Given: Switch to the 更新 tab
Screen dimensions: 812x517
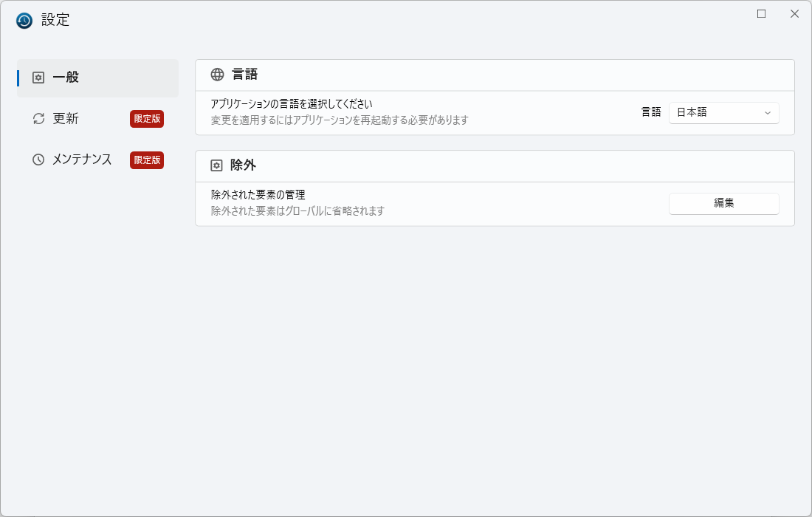Looking at the screenshot, I should coord(98,119).
